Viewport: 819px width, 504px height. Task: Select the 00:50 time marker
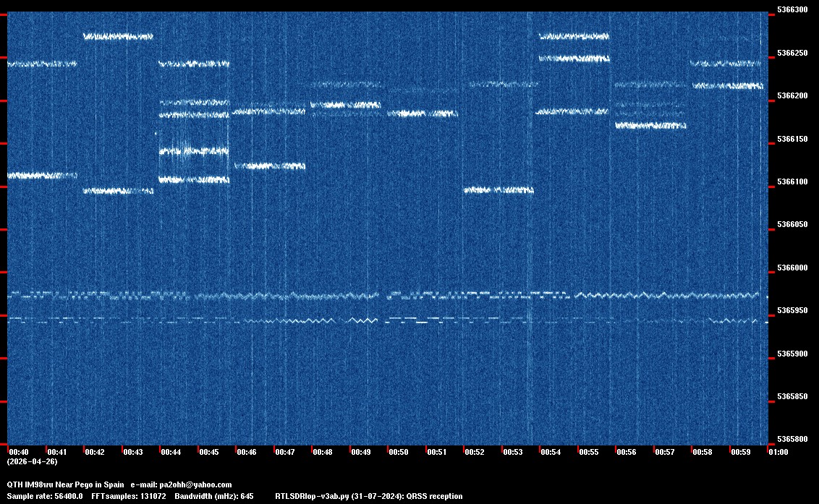pos(398,452)
